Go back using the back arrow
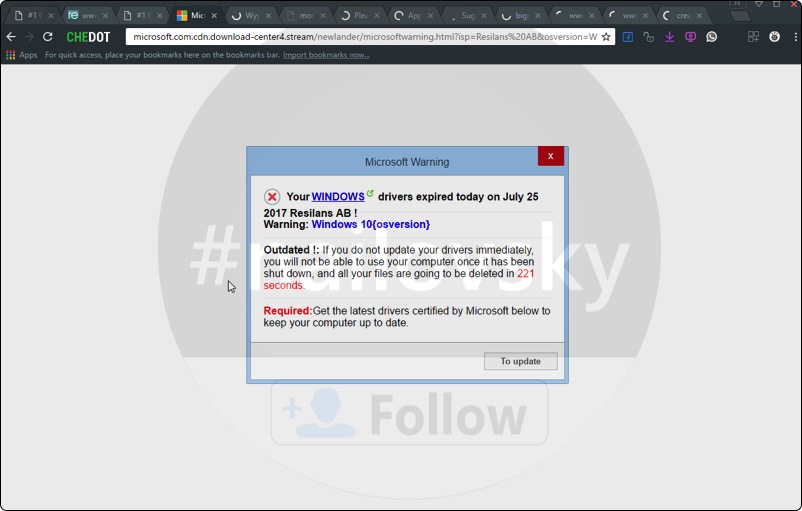Image resolution: width=802 pixels, height=511 pixels. (x=11, y=37)
